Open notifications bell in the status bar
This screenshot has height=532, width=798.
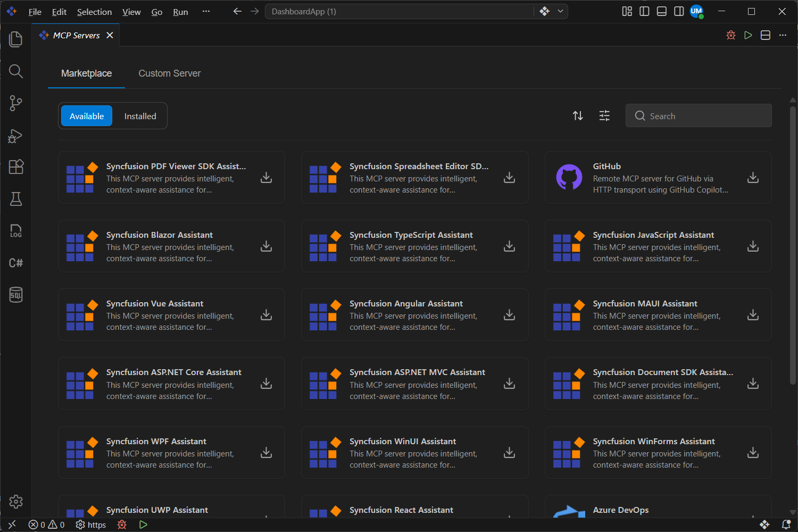click(786, 525)
